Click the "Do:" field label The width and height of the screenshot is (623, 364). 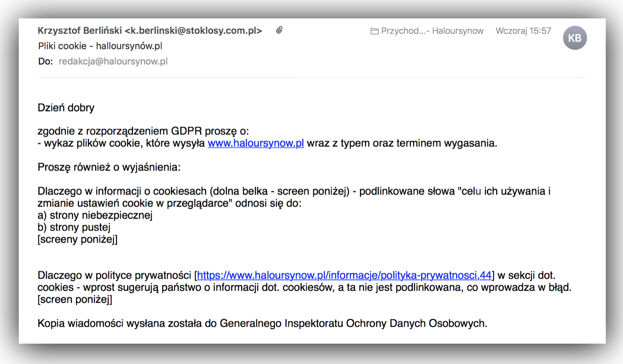pyautogui.click(x=45, y=61)
